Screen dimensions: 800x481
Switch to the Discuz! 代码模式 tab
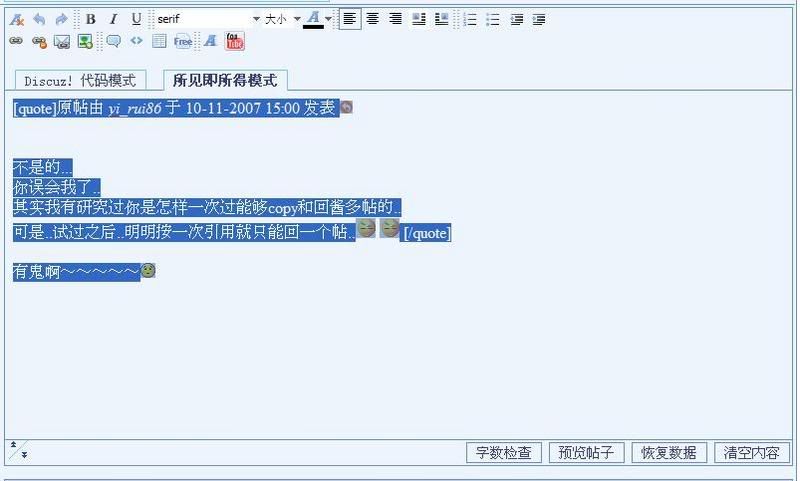tap(80, 81)
